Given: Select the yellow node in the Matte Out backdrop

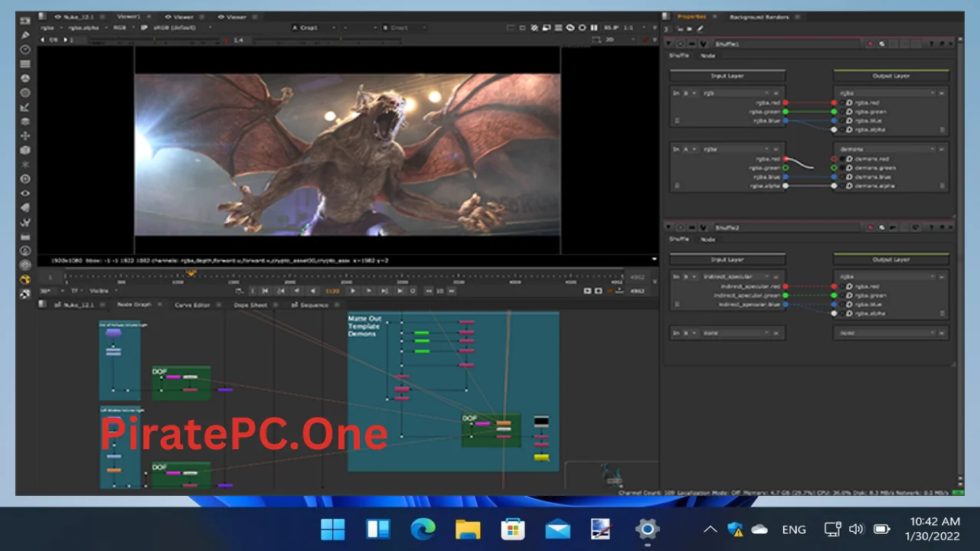Looking at the screenshot, I should (x=541, y=458).
